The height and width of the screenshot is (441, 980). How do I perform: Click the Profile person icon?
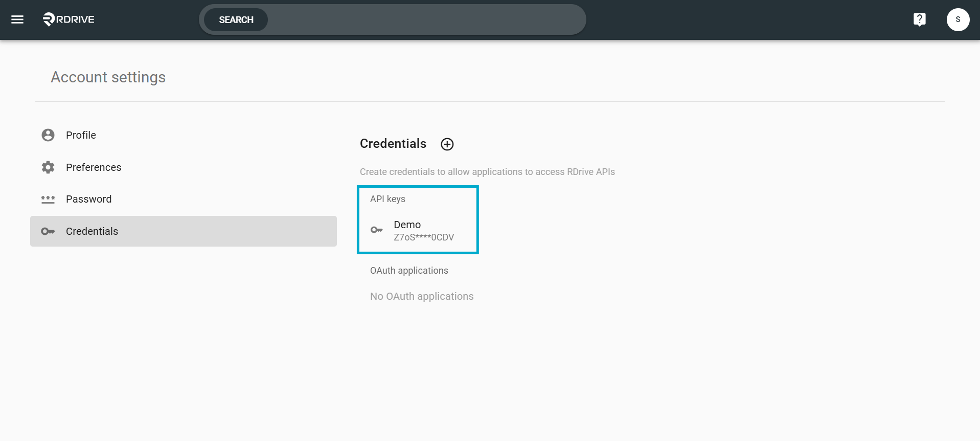(48, 135)
